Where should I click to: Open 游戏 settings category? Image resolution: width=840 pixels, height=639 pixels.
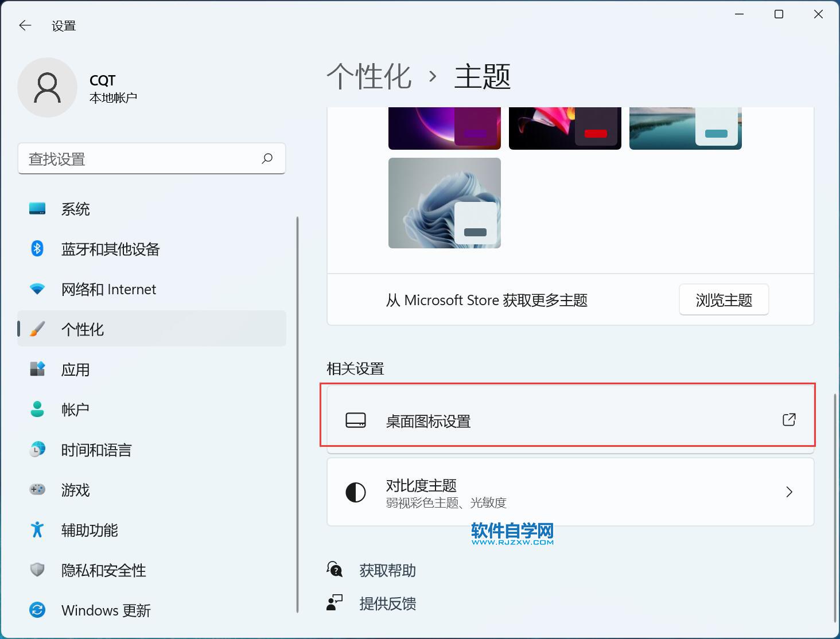tap(152, 490)
